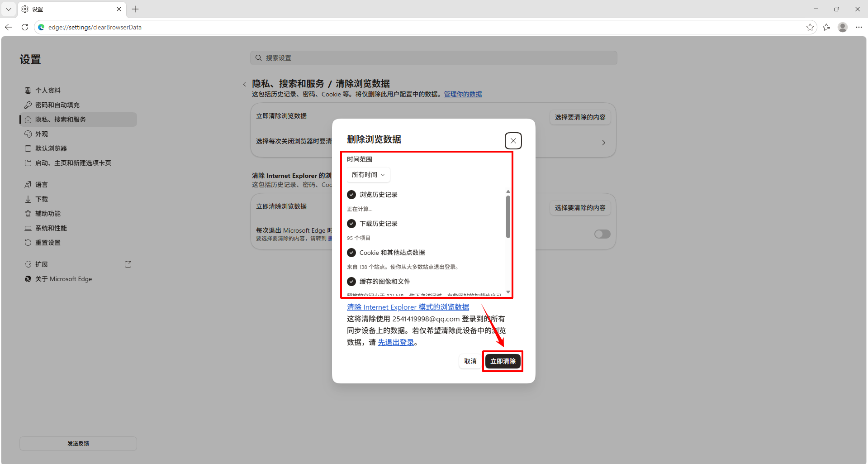This screenshot has width=868, height=464.
Task: Go back via breadcrumb chevron arrow
Action: [x=245, y=84]
